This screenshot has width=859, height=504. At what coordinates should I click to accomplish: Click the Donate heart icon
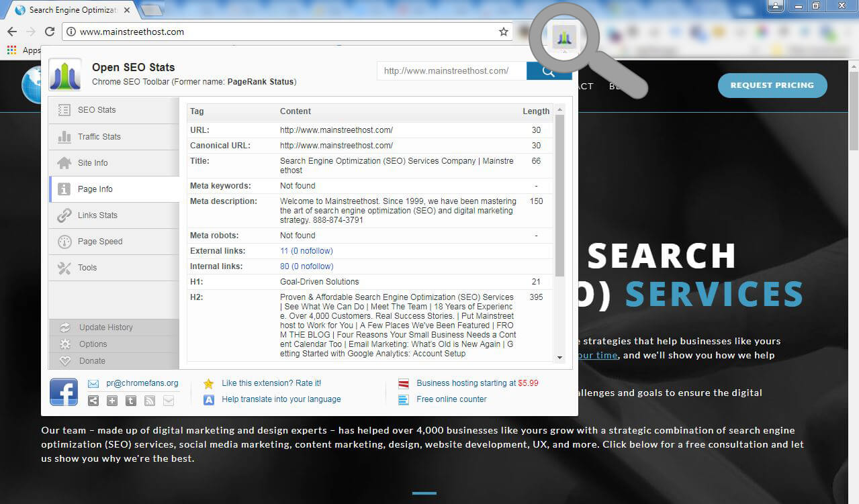[x=65, y=361]
